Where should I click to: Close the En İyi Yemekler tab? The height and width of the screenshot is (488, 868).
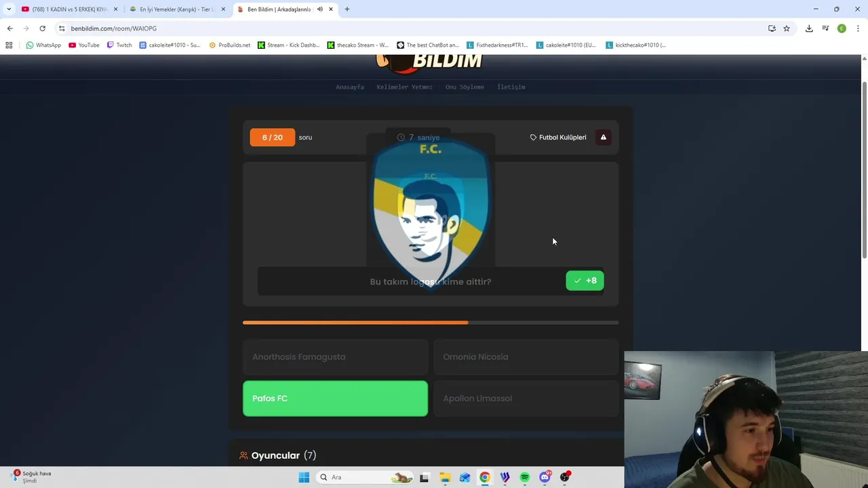[223, 9]
